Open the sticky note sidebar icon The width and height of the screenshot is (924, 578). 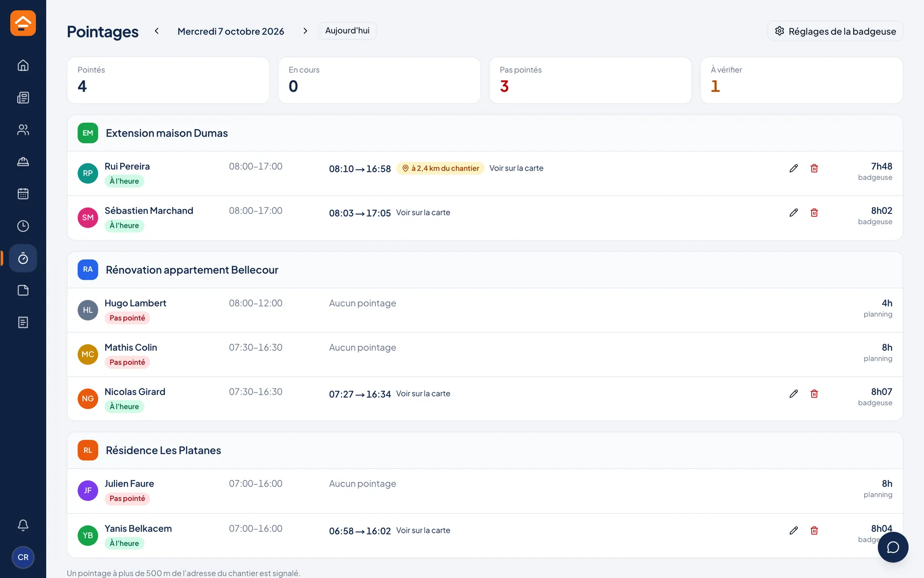(23, 290)
